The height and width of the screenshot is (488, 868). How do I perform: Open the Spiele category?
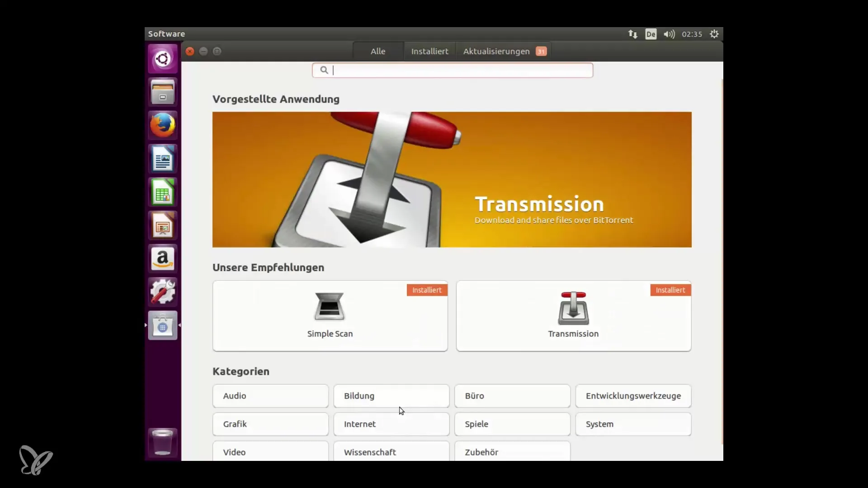pos(512,424)
